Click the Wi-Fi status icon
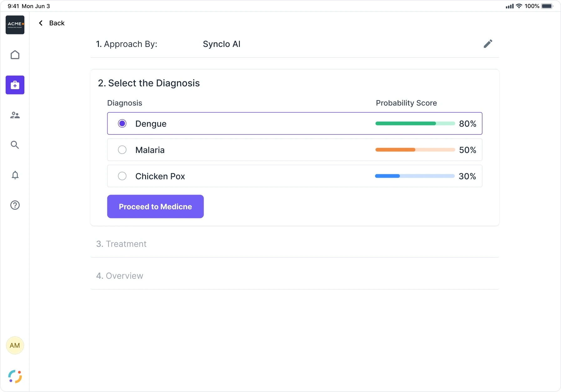This screenshot has height=392, width=561. 519,6
